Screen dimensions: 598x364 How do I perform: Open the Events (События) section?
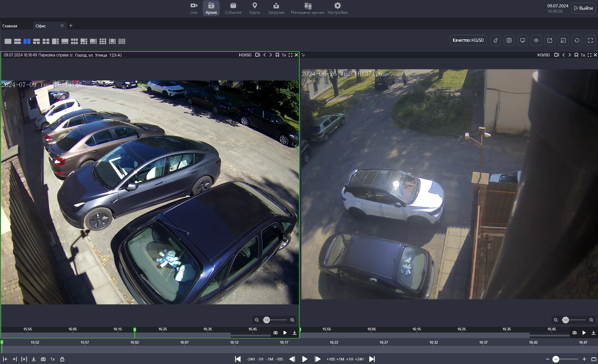pos(233,8)
